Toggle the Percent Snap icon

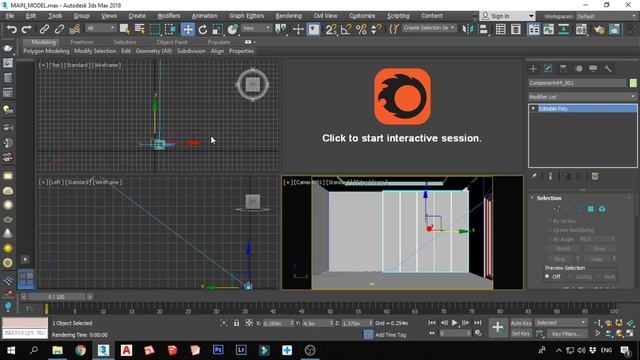tap(361, 29)
